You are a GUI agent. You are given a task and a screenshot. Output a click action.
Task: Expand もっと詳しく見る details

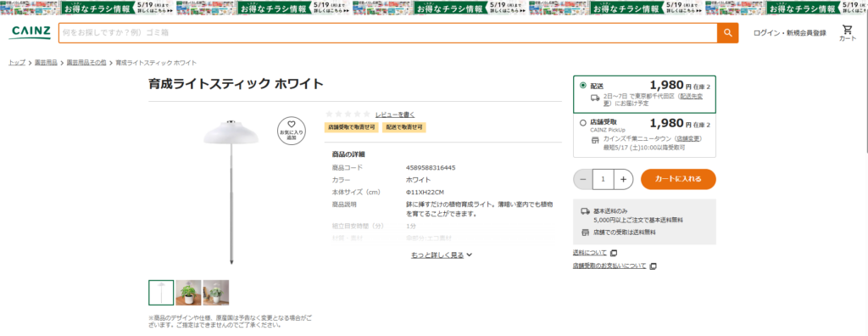tap(441, 255)
